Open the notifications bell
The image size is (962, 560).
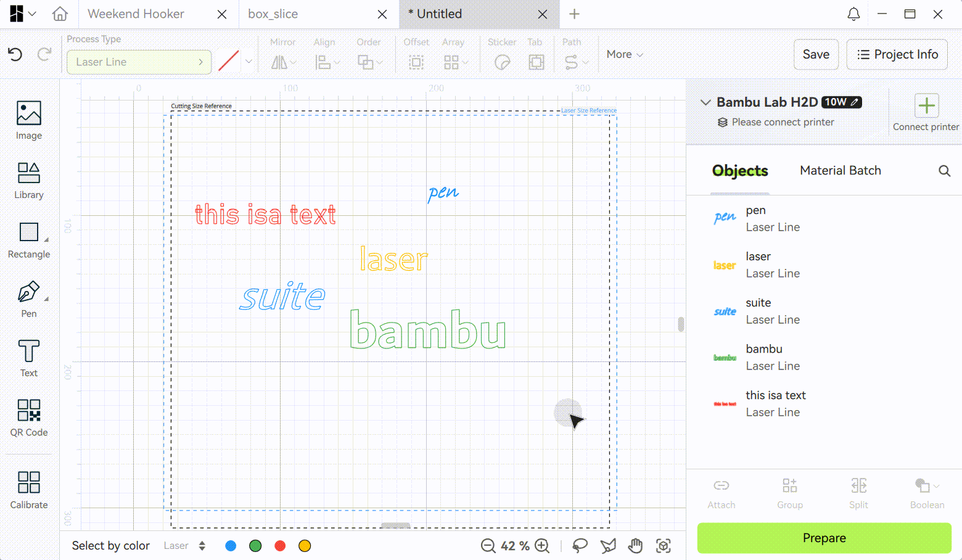(x=853, y=14)
